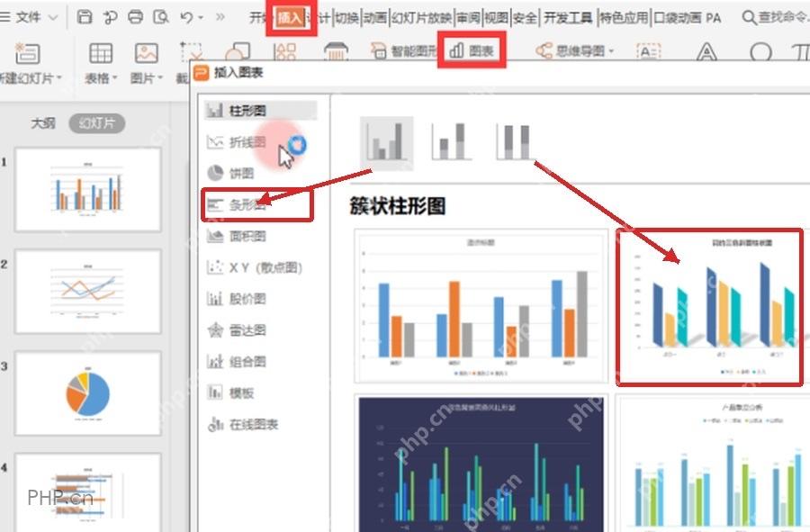The image size is (810, 532).
Task: Switch to the 动画 ribbon tab
Action: [375, 18]
